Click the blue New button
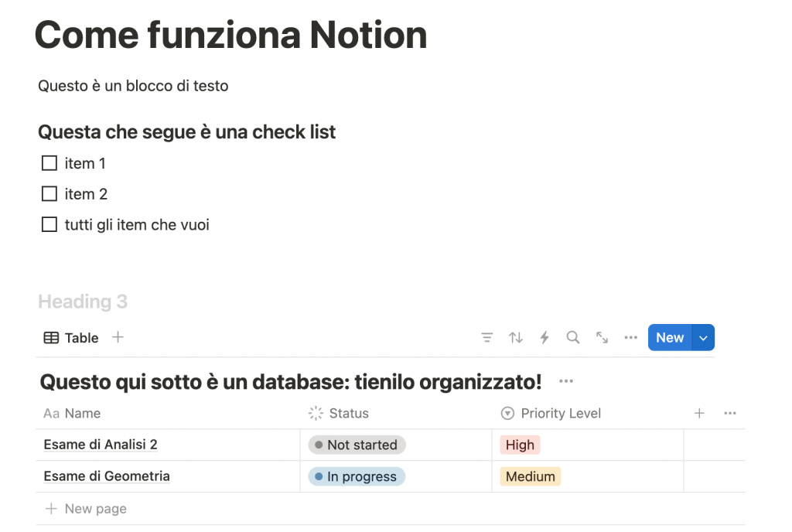Viewport: 792px width, 532px height. pyautogui.click(x=669, y=338)
